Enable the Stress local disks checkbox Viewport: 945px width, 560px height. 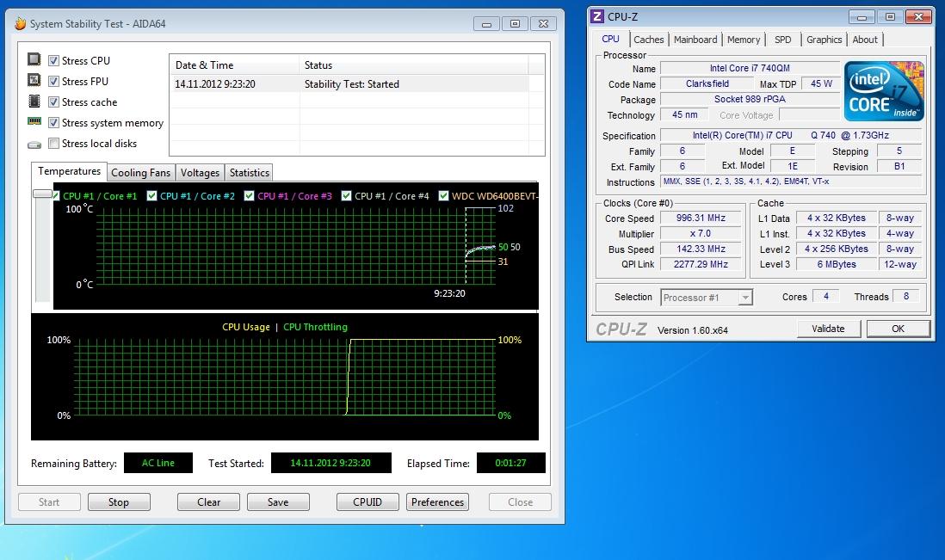pos(53,144)
